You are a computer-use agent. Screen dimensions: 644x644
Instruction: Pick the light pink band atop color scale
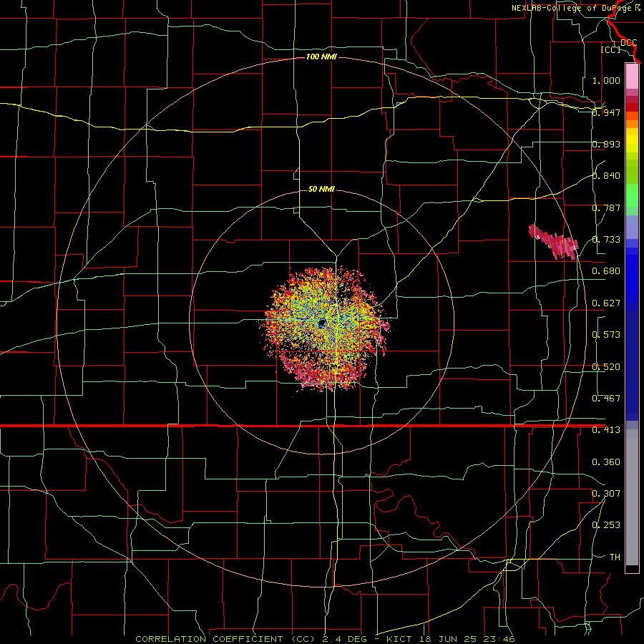tap(632, 77)
